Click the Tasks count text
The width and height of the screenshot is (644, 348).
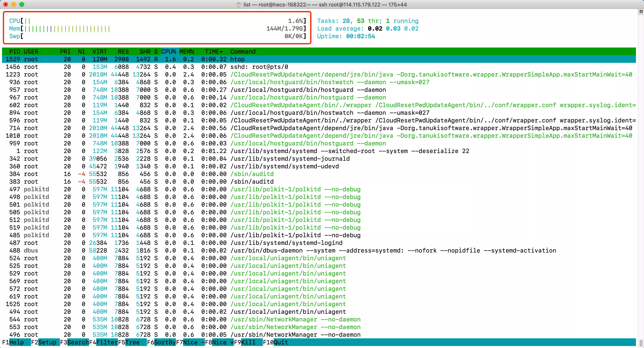[368, 21]
